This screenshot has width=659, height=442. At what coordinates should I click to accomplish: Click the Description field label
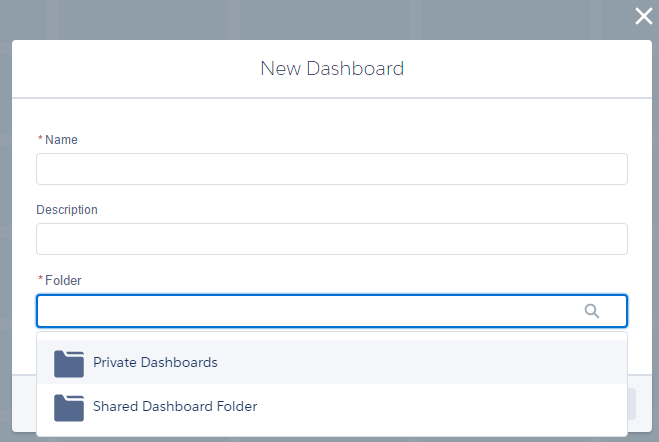click(67, 210)
